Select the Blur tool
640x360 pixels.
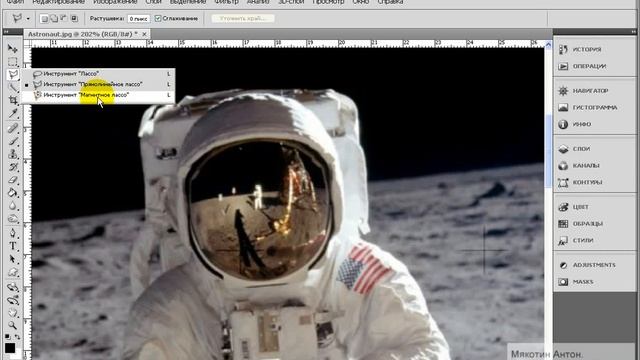pyautogui.click(x=13, y=206)
